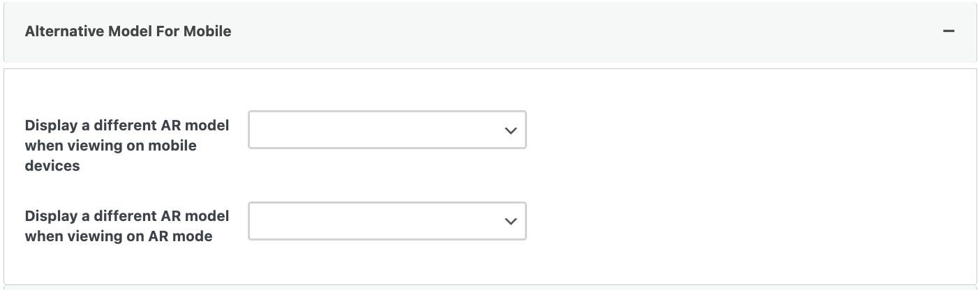Minimize the accordion section via the dash icon
Screen dimensions: 980x290
pyautogui.click(x=948, y=31)
